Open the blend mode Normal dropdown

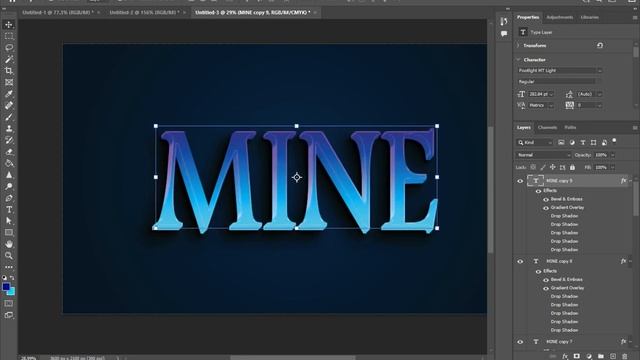point(543,155)
